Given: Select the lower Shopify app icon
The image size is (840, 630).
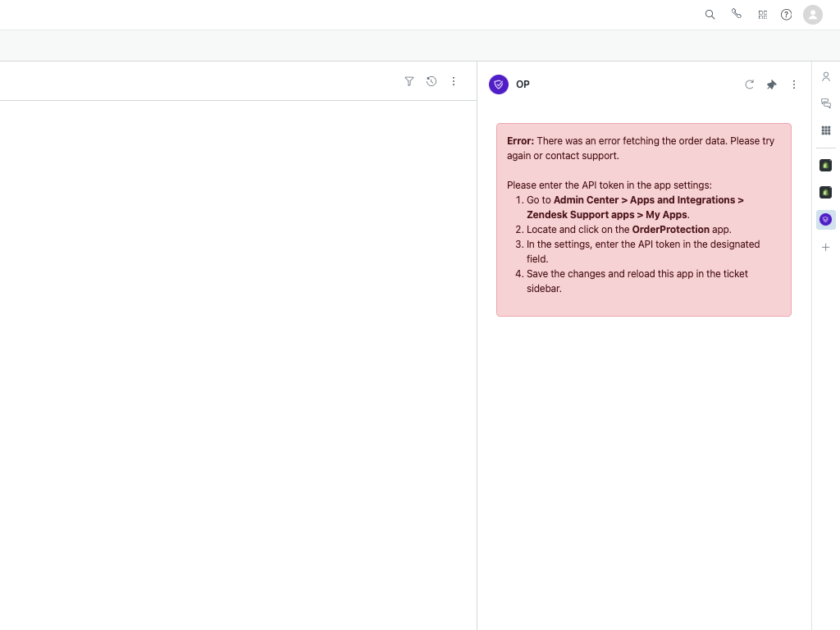Looking at the screenshot, I should 826,193.
